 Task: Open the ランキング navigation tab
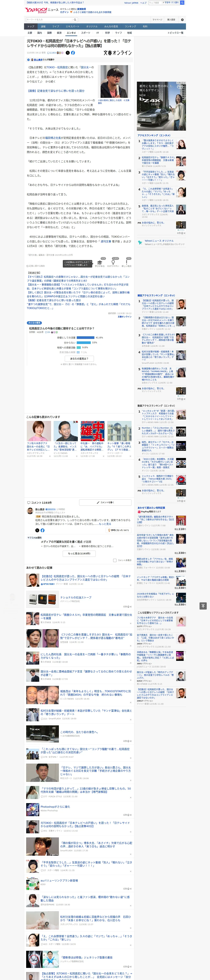(x=130, y=27)
